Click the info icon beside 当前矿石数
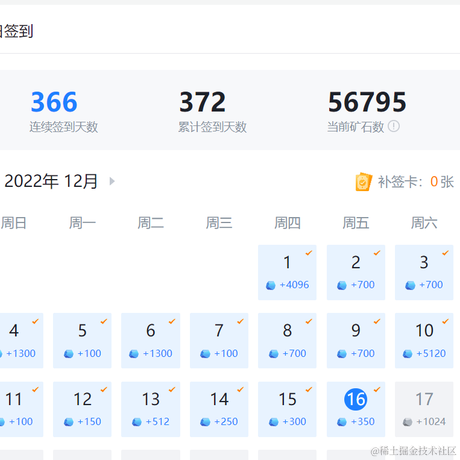The height and width of the screenshot is (460, 460). coord(394,126)
